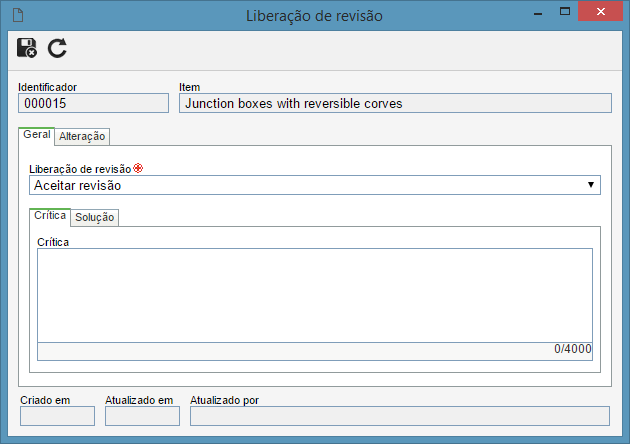This screenshot has height=444, width=630.
Task: Click the Identificador field showing 000015
Action: point(93,103)
